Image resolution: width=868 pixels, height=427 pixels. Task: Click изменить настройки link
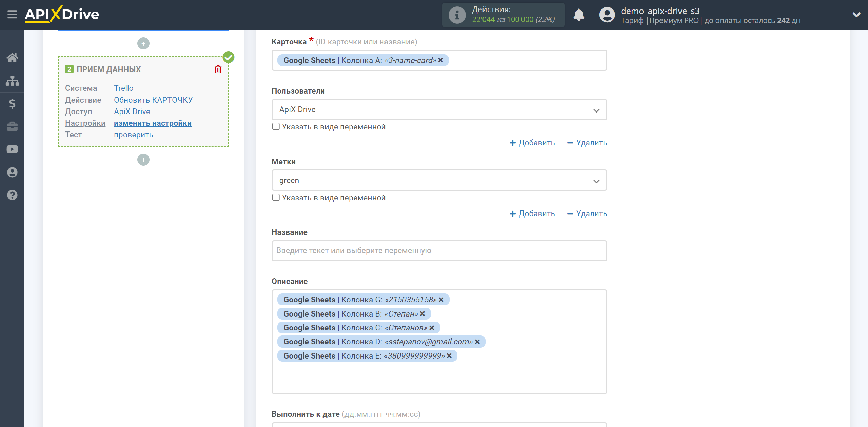tap(153, 123)
